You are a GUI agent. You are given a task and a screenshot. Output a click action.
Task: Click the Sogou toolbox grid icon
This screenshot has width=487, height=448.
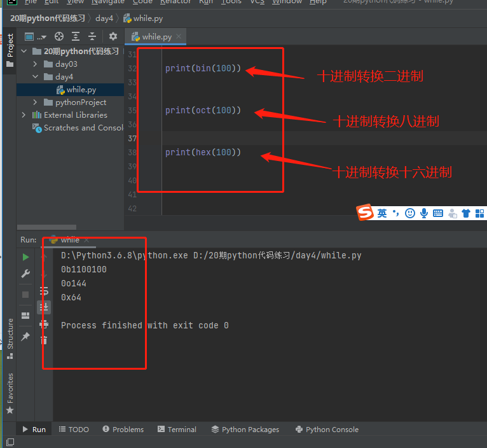(479, 213)
